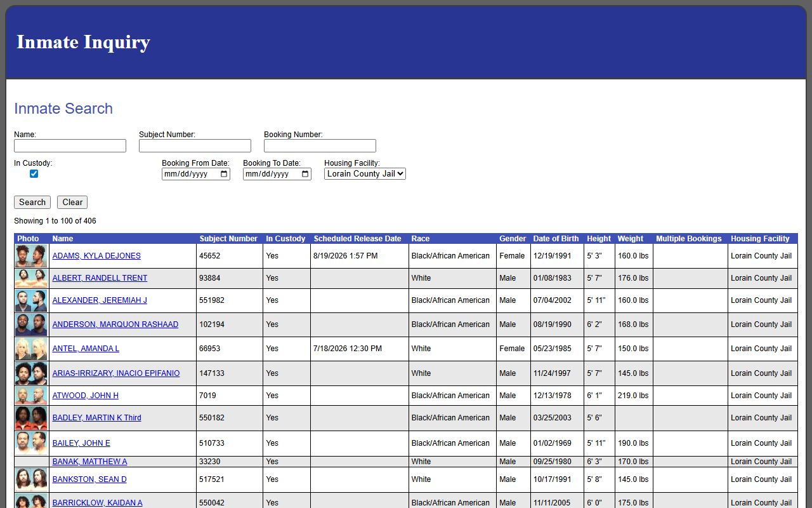Viewport: 812px width, 508px height.
Task: Click the Inmate Inquiry page title
Action: [83, 42]
